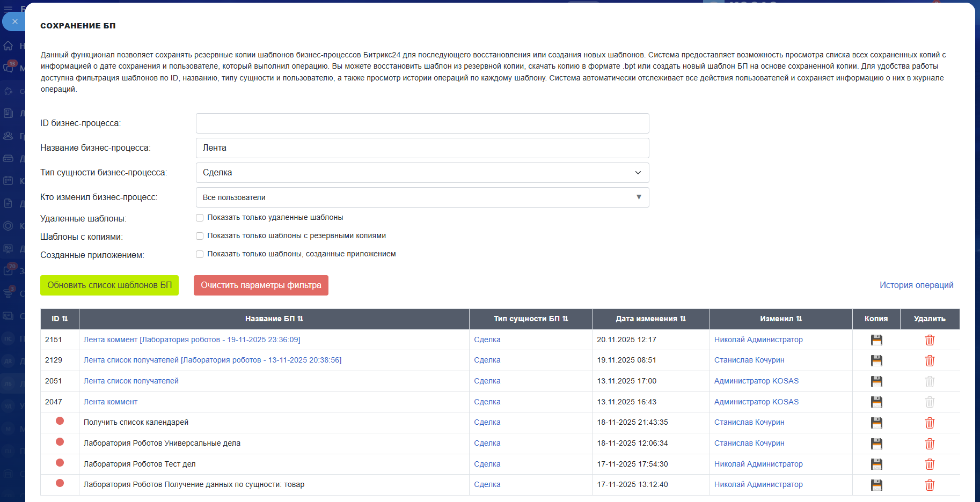Open Тип сущности dropdown showing Сделка
The height and width of the screenshot is (502, 980).
click(422, 173)
